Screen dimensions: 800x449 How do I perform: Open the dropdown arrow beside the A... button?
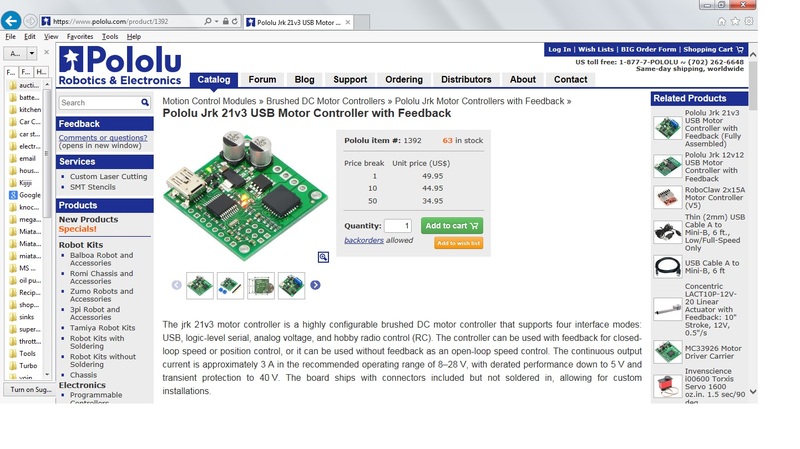click(32, 53)
